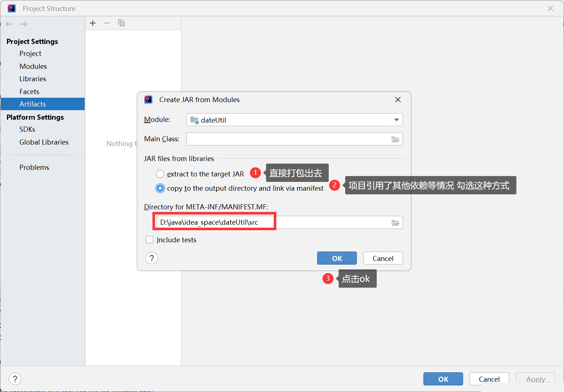Select extract to the target JAR option
This screenshot has width=564, height=392.
[x=160, y=174]
